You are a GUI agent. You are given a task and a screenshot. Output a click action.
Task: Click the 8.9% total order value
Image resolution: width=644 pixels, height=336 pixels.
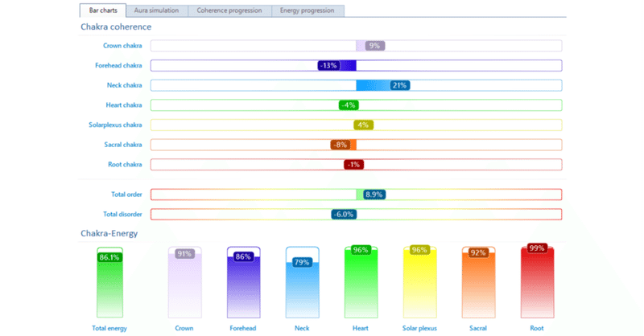click(x=374, y=195)
